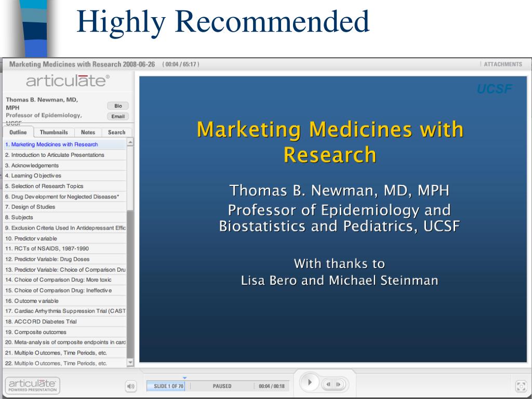The height and width of the screenshot is (399, 532).
Task: Select slide 2 Introduction to Articulate Presentations
Action: [65, 155]
